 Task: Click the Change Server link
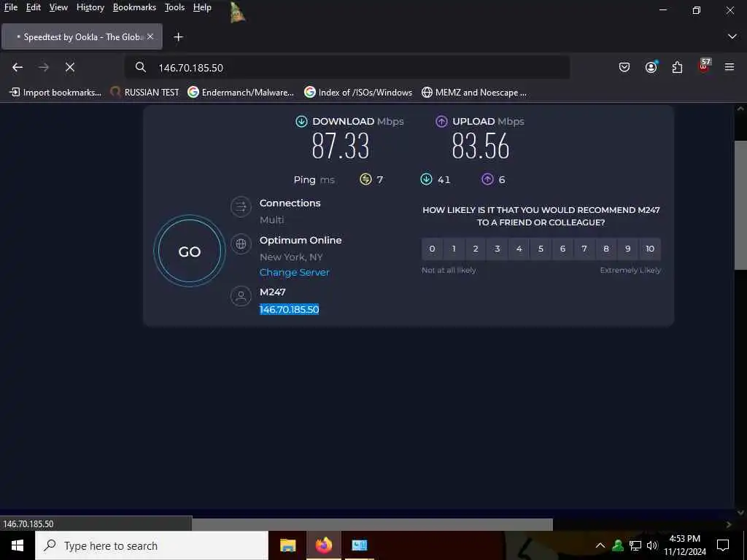coord(295,273)
